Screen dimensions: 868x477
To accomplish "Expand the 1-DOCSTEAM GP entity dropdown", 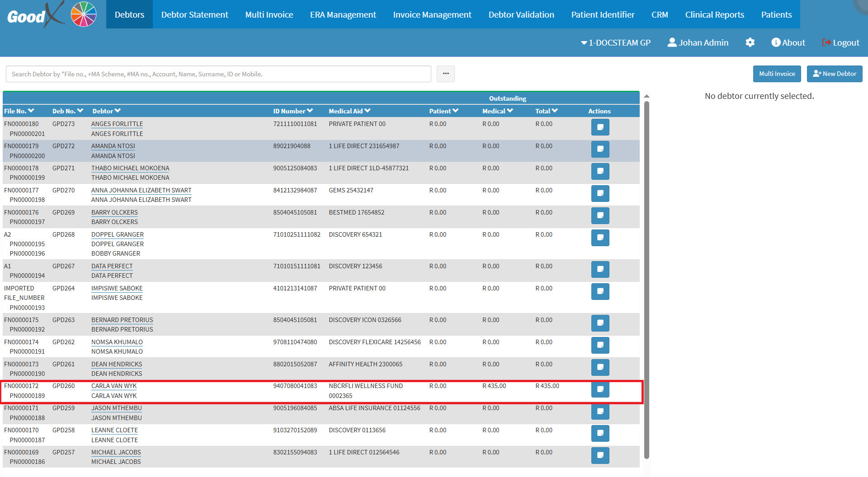I will pos(615,42).
